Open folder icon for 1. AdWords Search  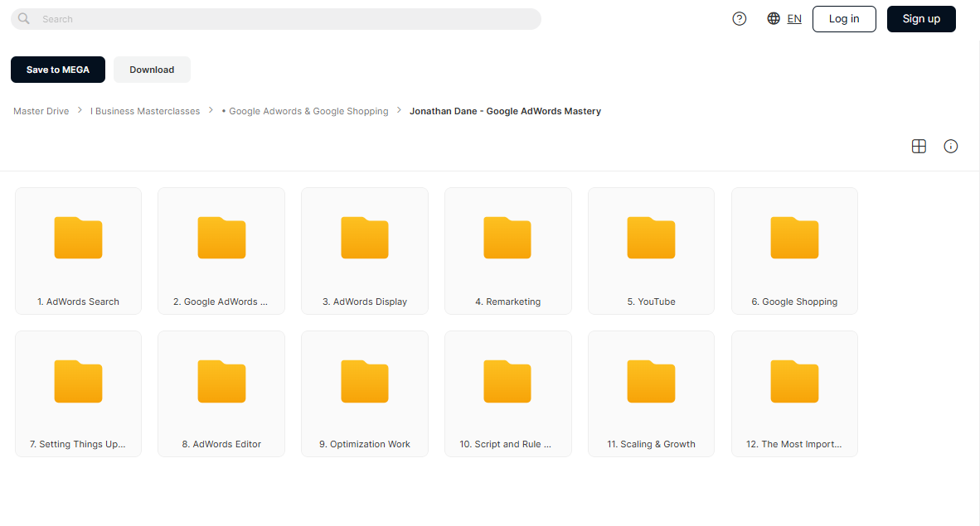pos(78,238)
